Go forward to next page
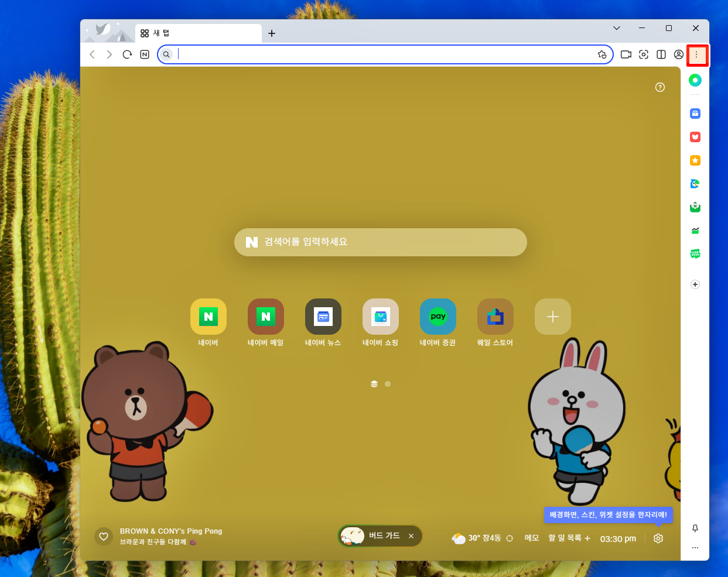 click(x=110, y=54)
